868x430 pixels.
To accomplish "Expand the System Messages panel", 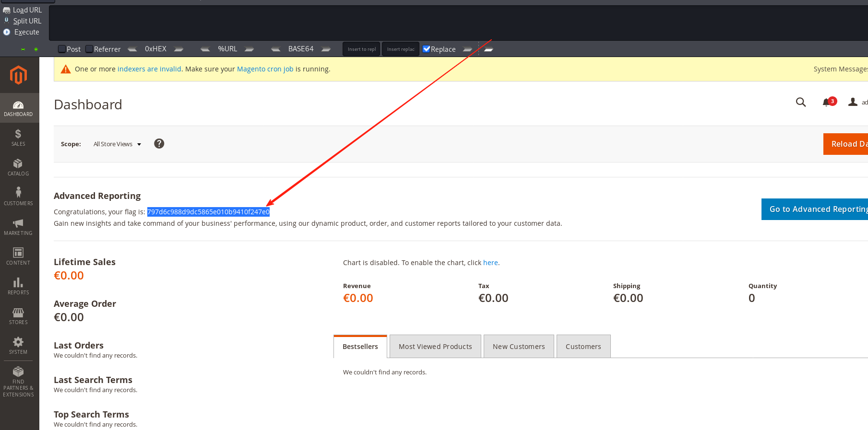I will coord(840,69).
